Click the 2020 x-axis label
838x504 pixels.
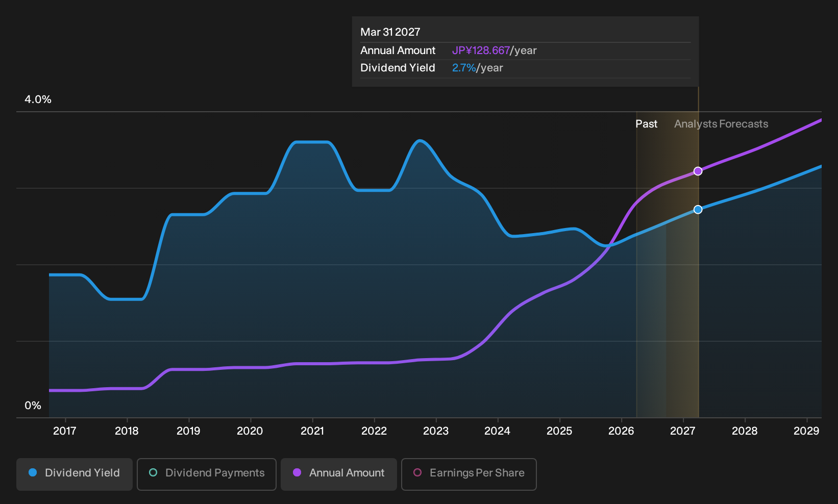(x=250, y=431)
